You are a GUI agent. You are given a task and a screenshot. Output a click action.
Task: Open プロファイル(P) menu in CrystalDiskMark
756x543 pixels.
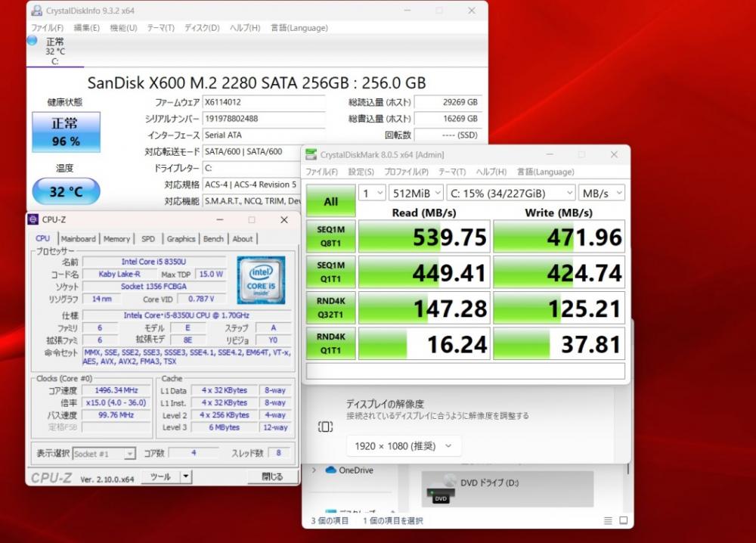tap(407, 172)
